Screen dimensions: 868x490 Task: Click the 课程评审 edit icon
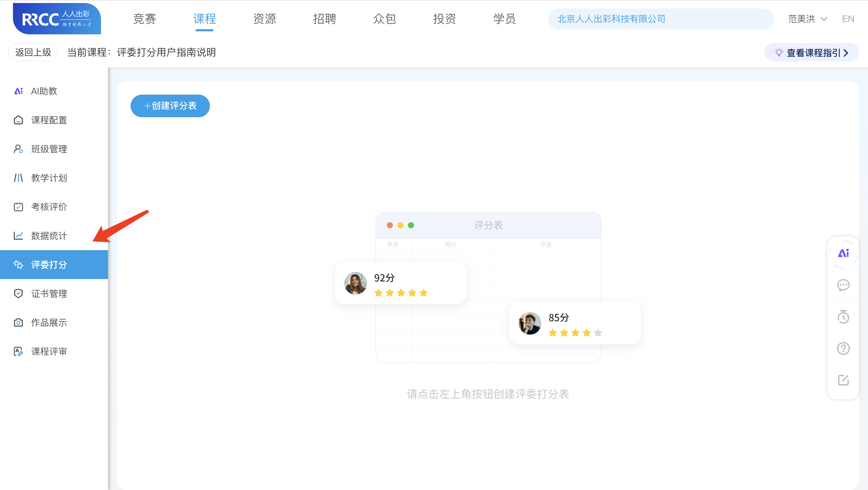click(18, 352)
